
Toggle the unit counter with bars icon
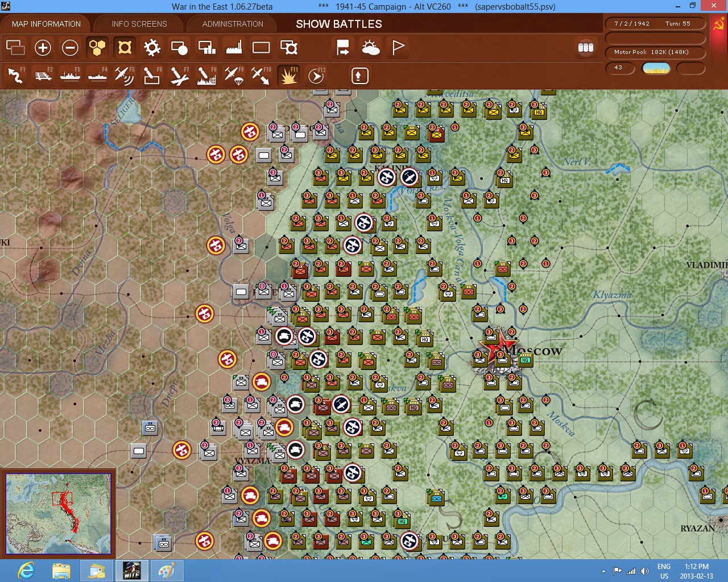pyautogui.click(x=206, y=48)
